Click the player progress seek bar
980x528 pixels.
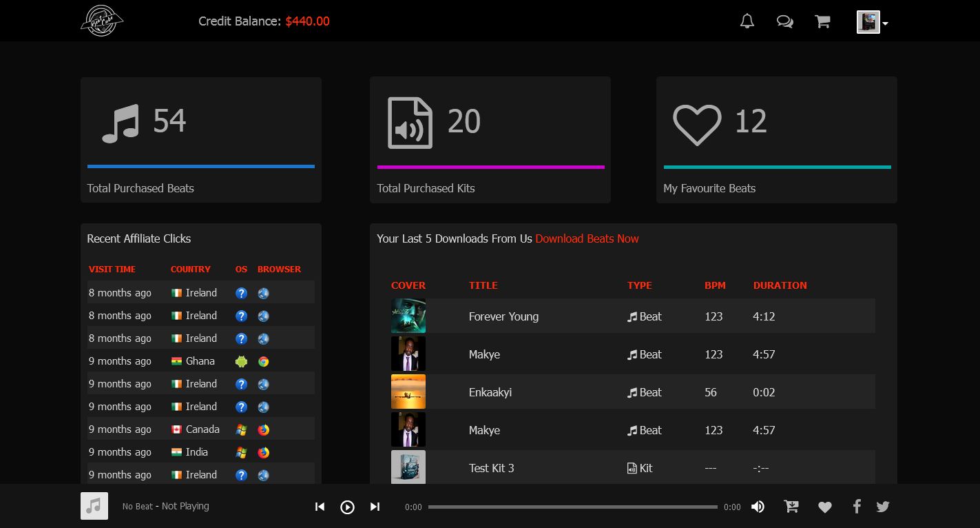(572, 507)
